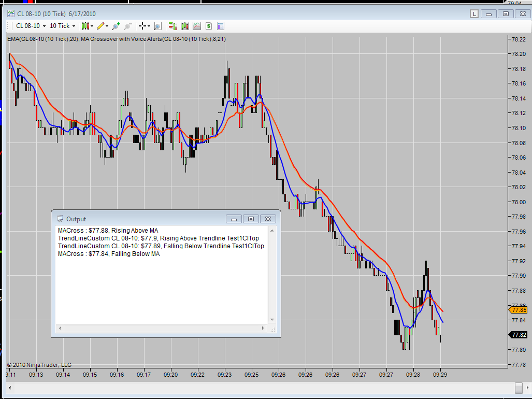Maximize the Output window
Viewport: 532px width, 399px height.
click(251, 219)
